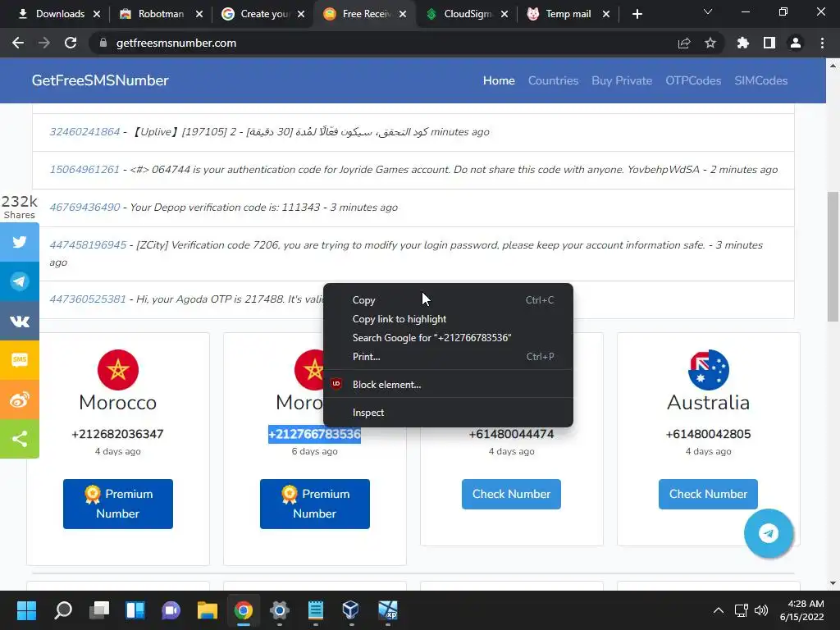Screen dimensions: 840x630
Task: Open sender number 46769436490 link
Action: click(84, 208)
